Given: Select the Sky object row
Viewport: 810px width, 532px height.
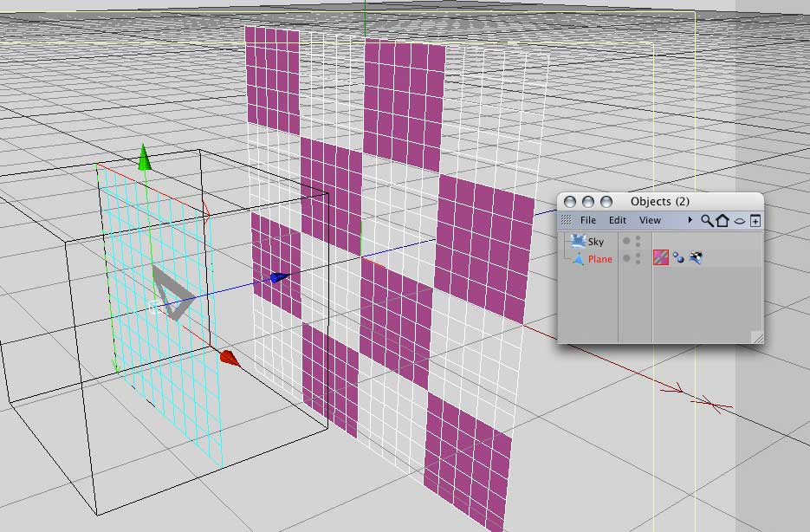Looking at the screenshot, I should pos(660,241).
